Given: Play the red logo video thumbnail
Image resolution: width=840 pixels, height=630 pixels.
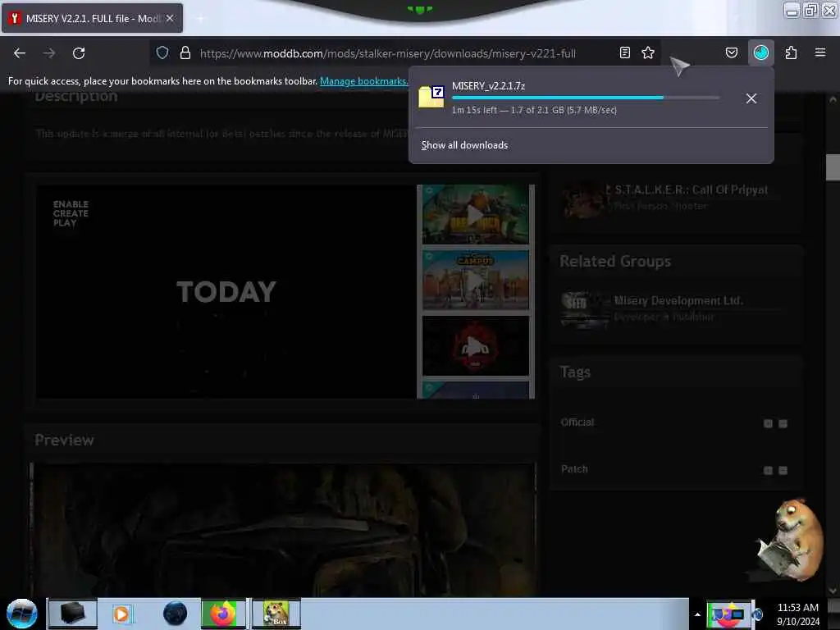Looking at the screenshot, I should pyautogui.click(x=475, y=346).
